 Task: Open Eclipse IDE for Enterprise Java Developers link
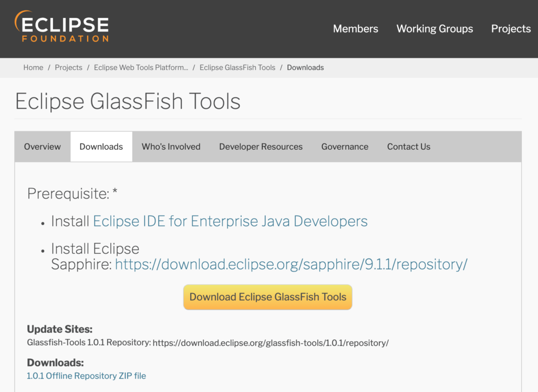pos(230,221)
